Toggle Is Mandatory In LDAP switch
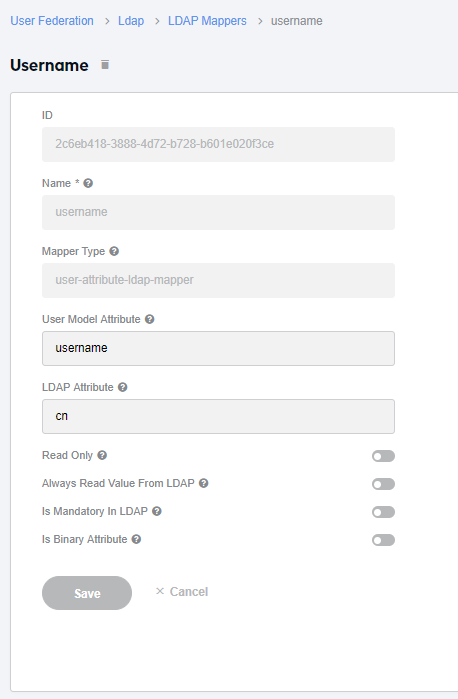This screenshot has width=458, height=699. tap(384, 512)
